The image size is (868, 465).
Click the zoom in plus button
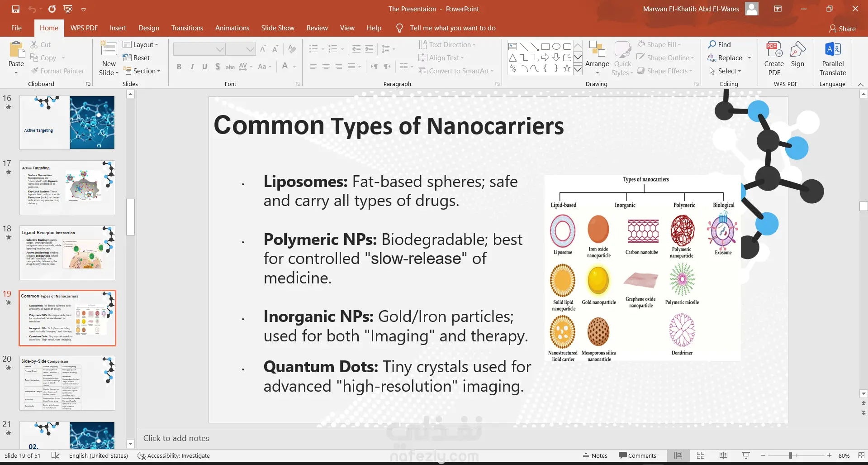829,455
